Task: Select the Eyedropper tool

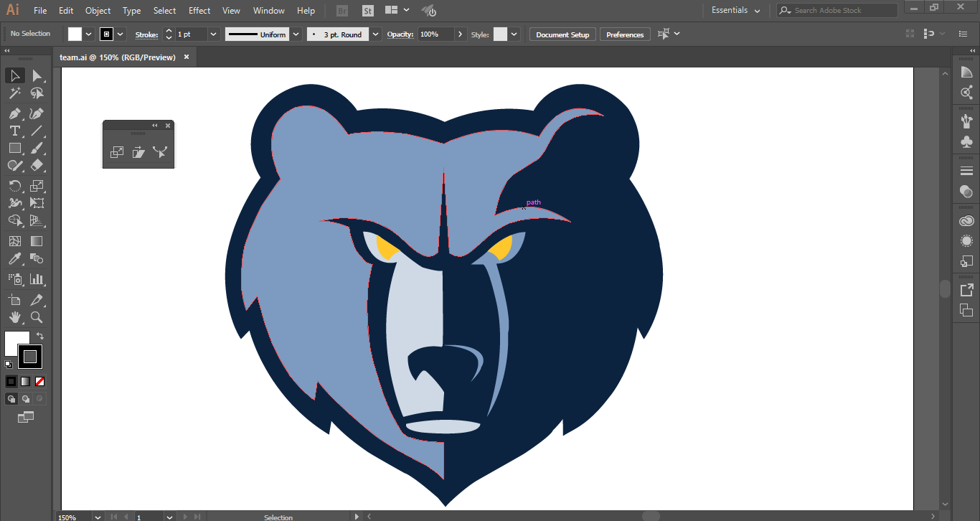Action: coord(14,258)
